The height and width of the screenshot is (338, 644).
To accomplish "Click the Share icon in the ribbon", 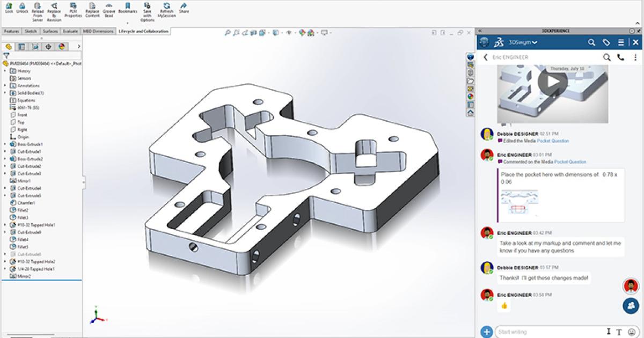I will pyautogui.click(x=184, y=7).
